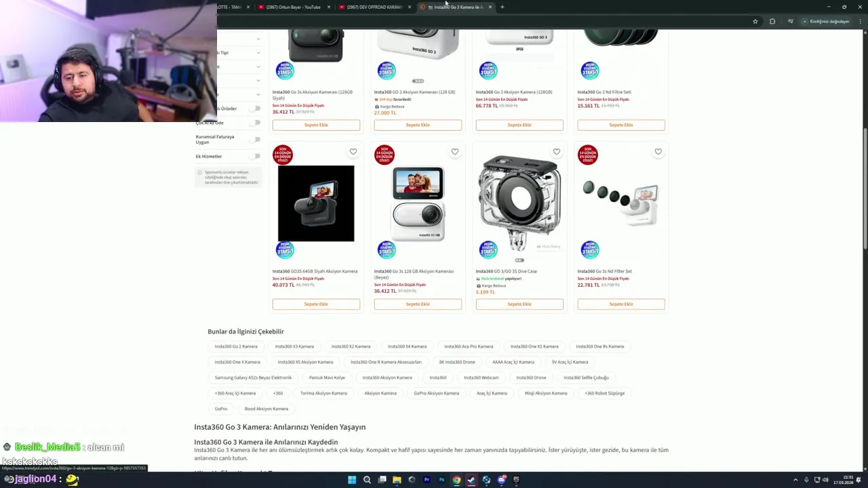
Task: Add the 22.781 TL Nd Filter Set to cart
Action: [x=621, y=304]
